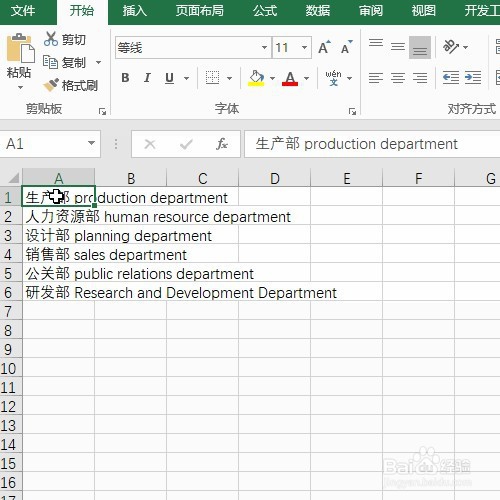Decrease font size with small A icon
The width and height of the screenshot is (500, 500).
click(x=346, y=47)
